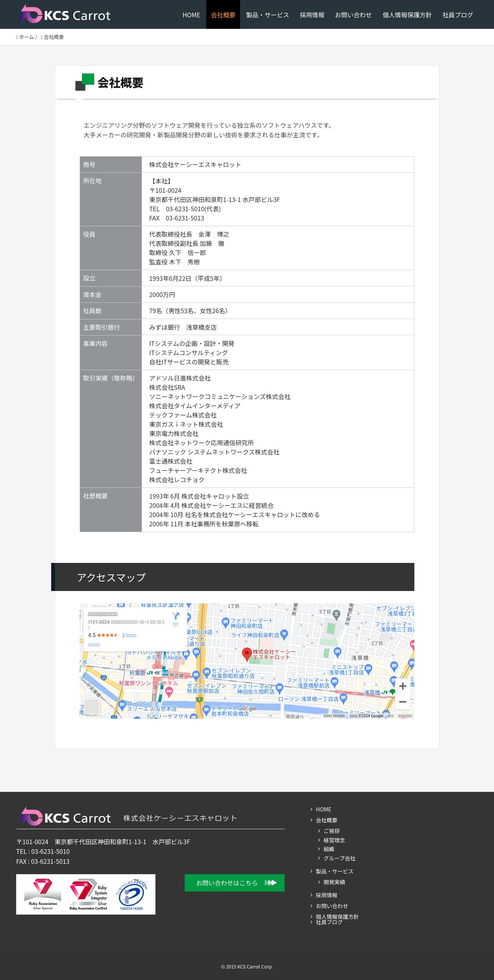Click the ローソン 浅草橋一丁目店 store icon

pos(344,698)
